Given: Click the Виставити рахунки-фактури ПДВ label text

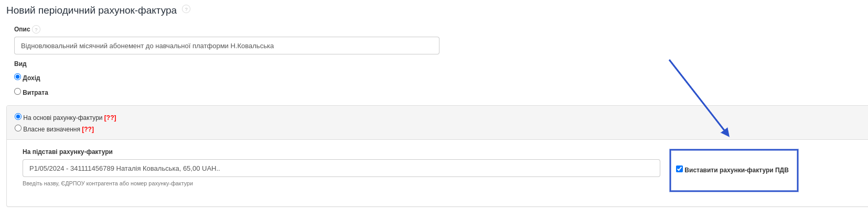Looking at the screenshot, I should pyautogui.click(x=736, y=170).
